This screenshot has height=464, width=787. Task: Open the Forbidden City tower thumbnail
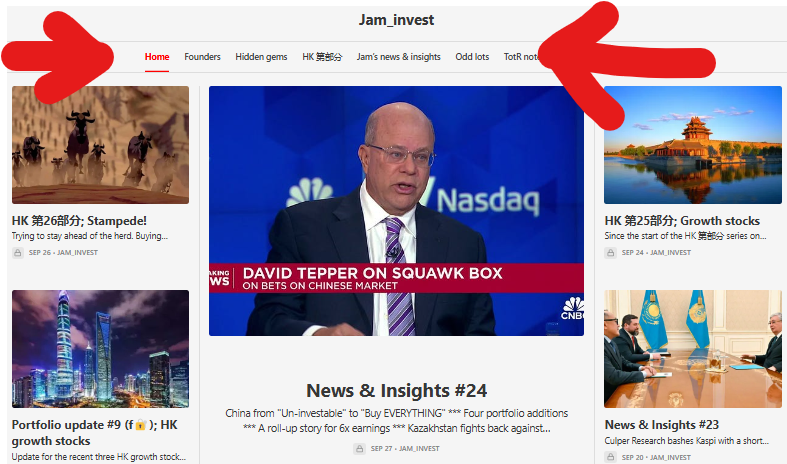tap(693, 145)
